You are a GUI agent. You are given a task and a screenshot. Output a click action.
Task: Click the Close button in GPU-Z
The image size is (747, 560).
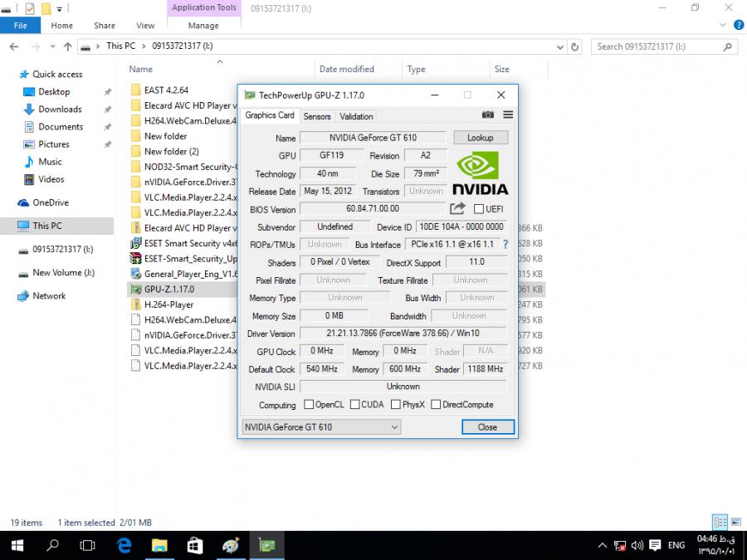(x=488, y=427)
